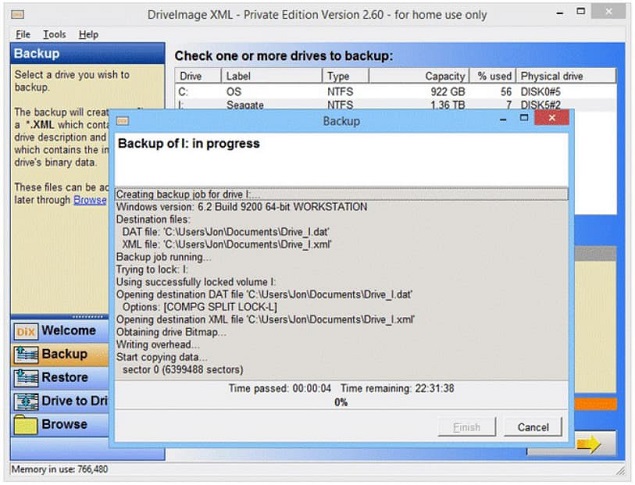Click the XML file path log line
This screenshot has height=485, width=635.
pos(227,245)
